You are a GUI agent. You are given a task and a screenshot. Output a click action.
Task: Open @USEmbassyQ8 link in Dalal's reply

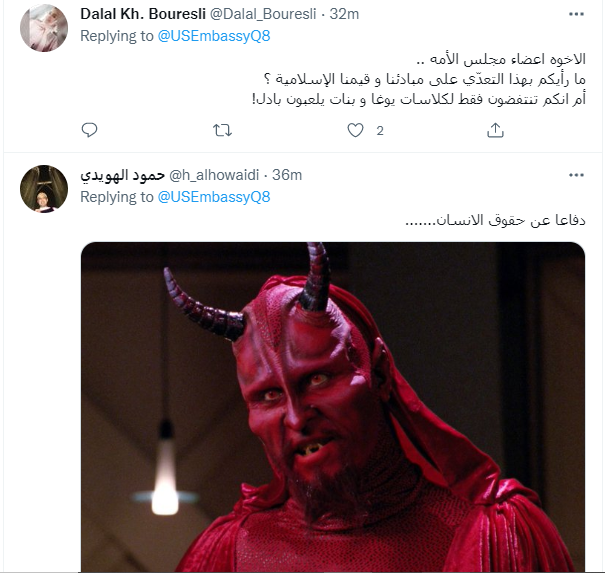[214, 36]
